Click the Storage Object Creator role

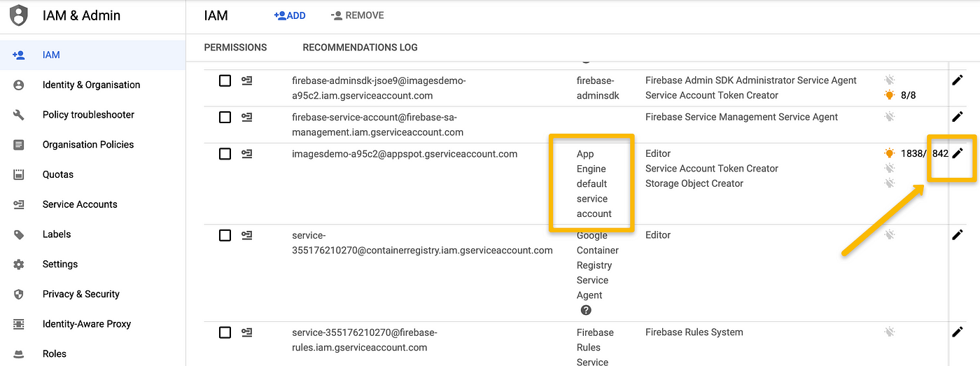tap(694, 183)
